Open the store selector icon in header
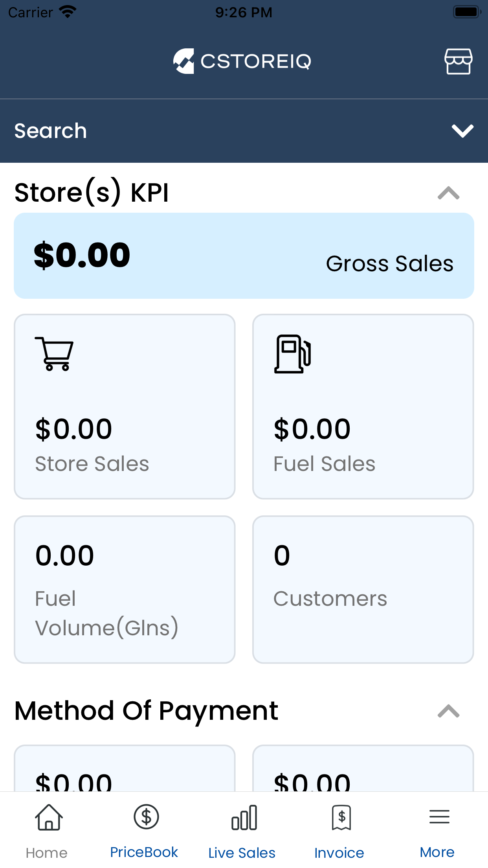 458,61
